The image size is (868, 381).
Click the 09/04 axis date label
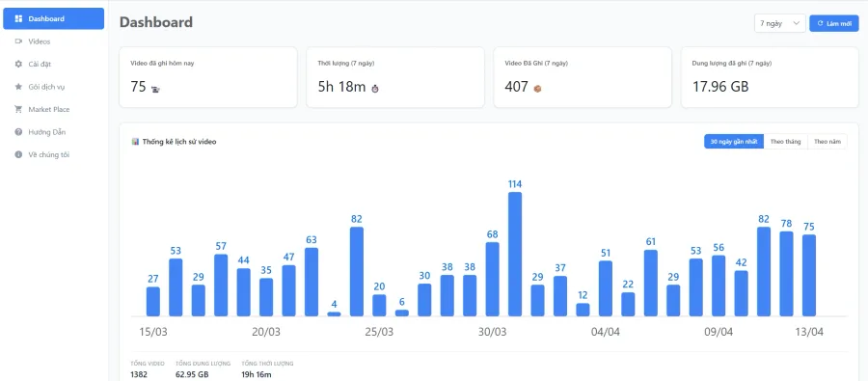click(719, 332)
